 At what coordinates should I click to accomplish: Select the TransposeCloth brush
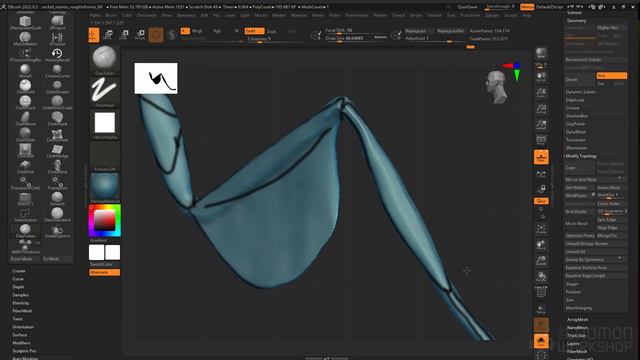pyautogui.click(x=25, y=182)
